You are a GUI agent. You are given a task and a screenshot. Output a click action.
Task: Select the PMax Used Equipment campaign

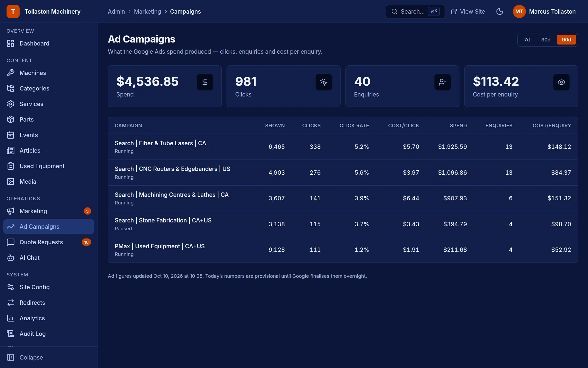click(343, 250)
